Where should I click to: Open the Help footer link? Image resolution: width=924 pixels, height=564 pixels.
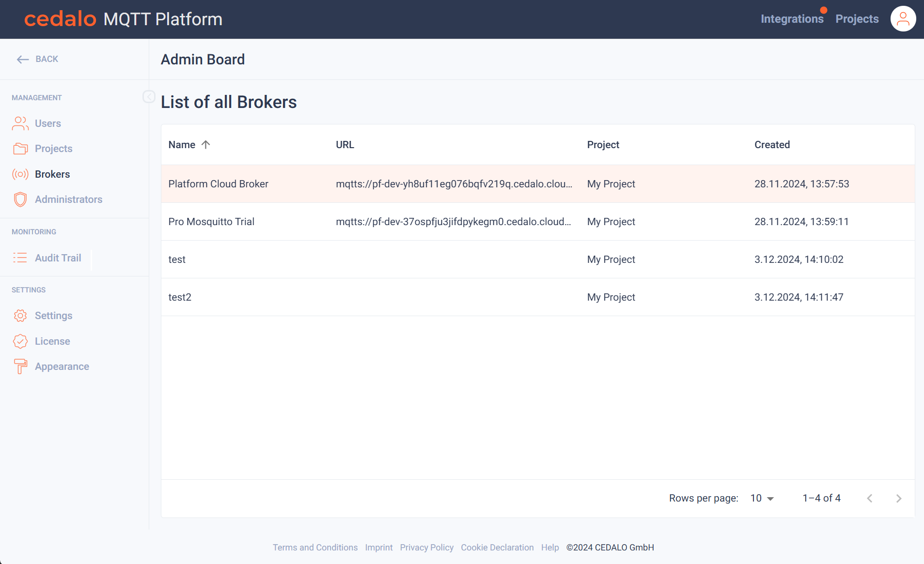[x=550, y=548]
